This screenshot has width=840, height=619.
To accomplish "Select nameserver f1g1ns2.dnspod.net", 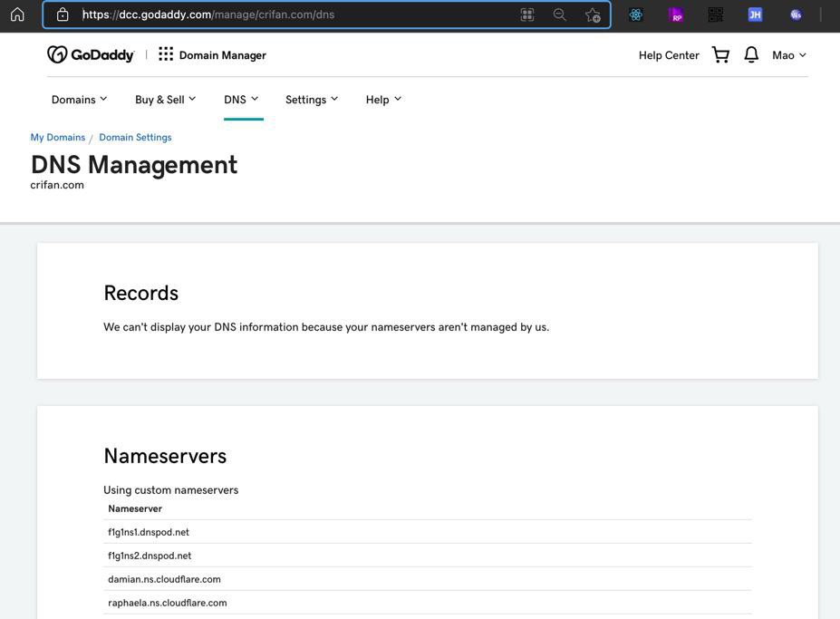I will [x=428, y=556].
